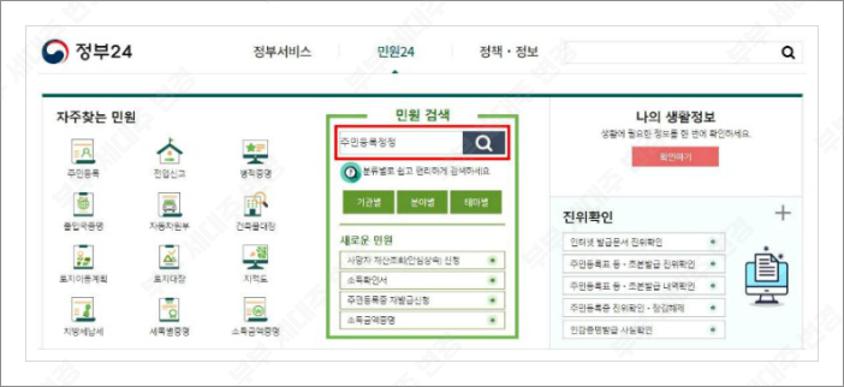
Task: Open 주민등록표 등·초본발급 내역확인 link
Action: tap(644, 286)
